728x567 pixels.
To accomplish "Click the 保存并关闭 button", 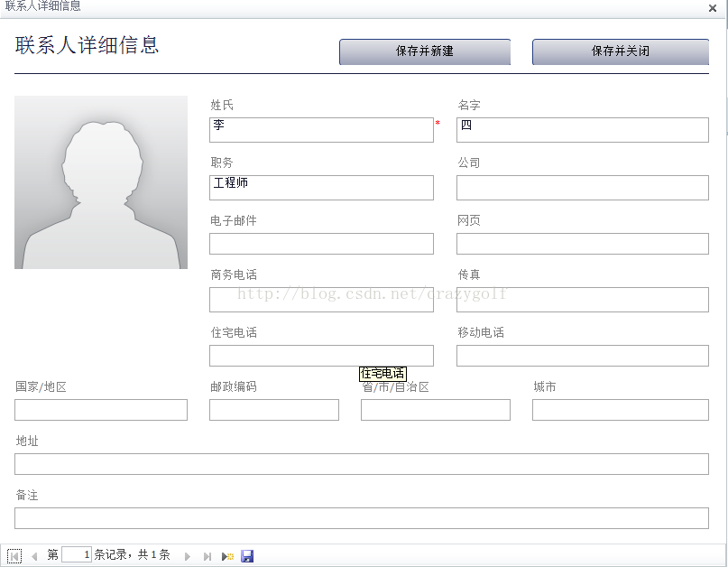I will click(621, 51).
